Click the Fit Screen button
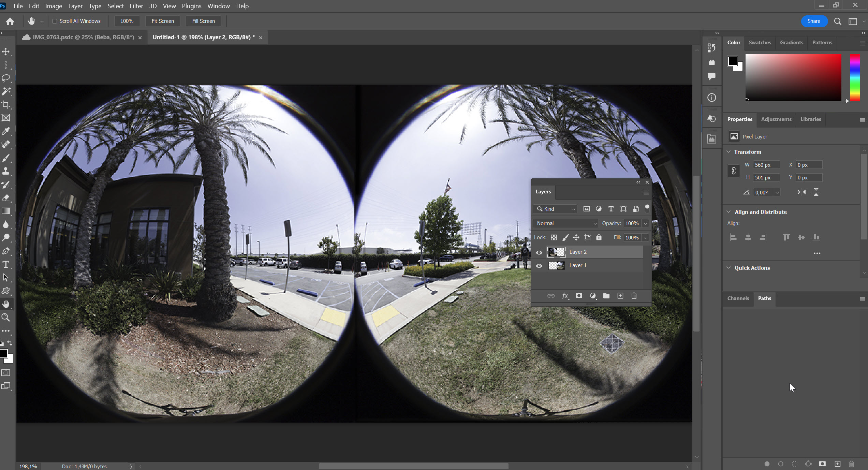868x470 pixels. (x=163, y=21)
